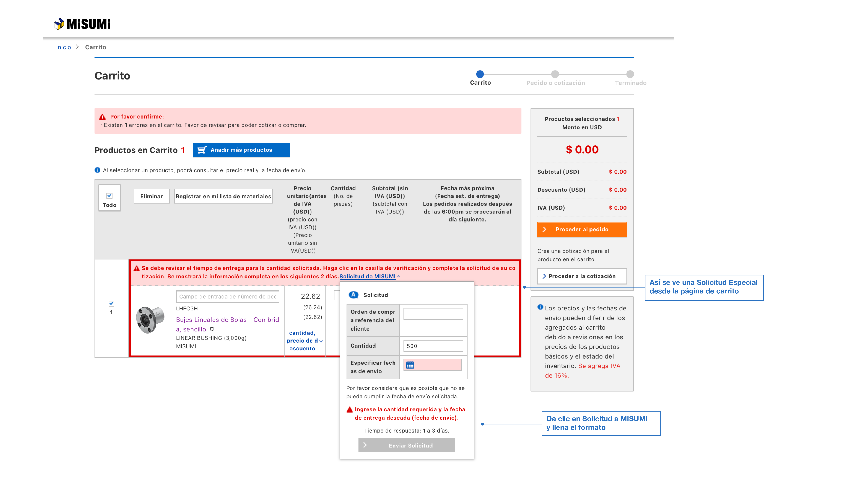The image size is (868, 492).
Task: Click the warning icon in the delivery-time error
Action: point(137,268)
